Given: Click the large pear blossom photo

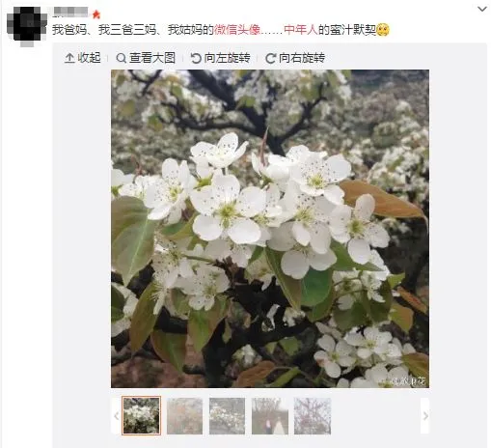Looking at the screenshot, I should (x=270, y=229).
